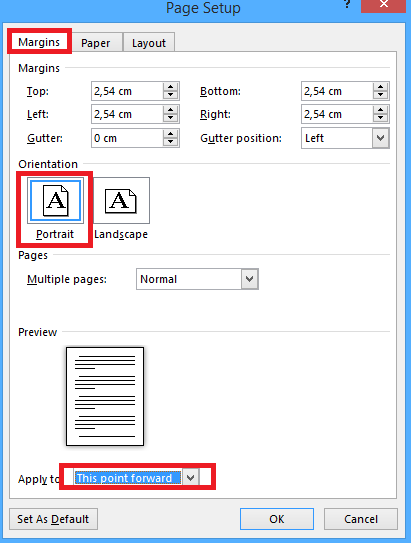Select the Portrait orientation icon
Image resolution: width=411 pixels, height=543 pixels.
tap(55, 201)
